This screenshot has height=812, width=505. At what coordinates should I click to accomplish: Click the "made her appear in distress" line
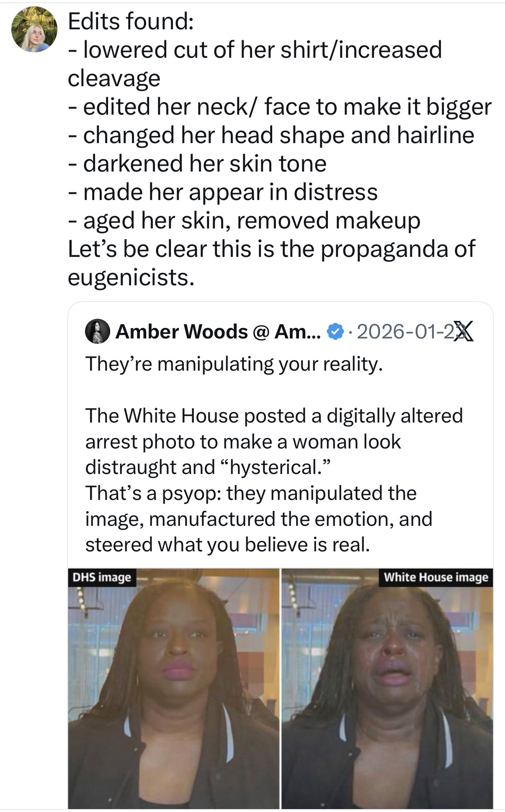[x=223, y=192]
